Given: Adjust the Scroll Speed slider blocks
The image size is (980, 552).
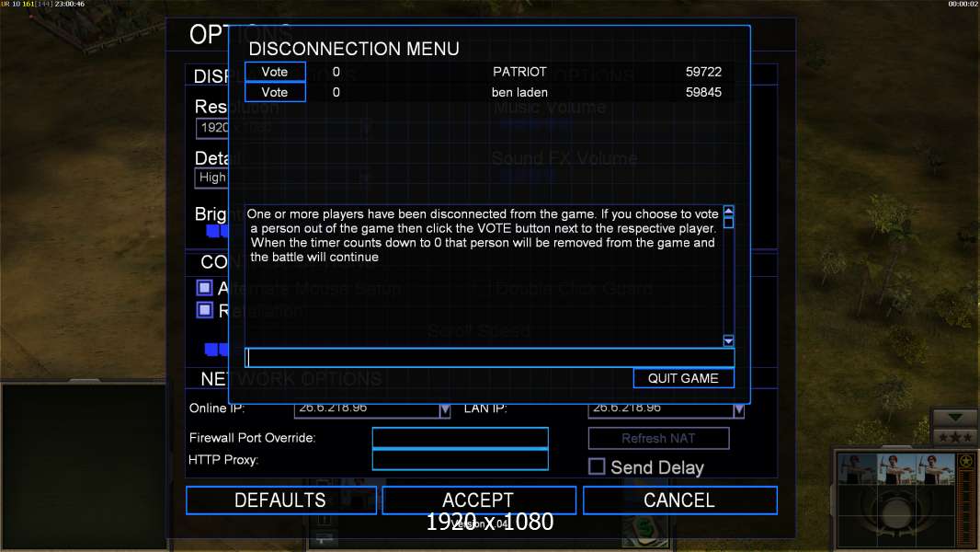Looking at the screenshot, I should click(216, 349).
